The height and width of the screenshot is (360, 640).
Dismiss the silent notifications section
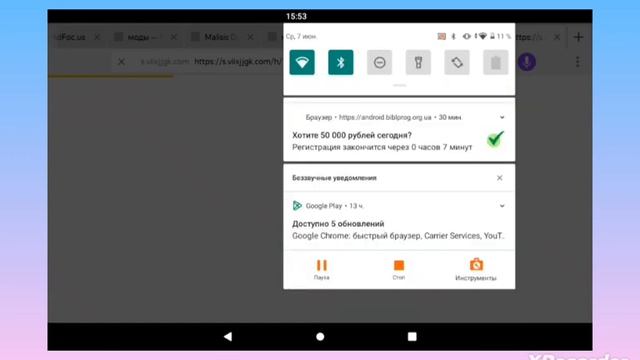(500, 178)
